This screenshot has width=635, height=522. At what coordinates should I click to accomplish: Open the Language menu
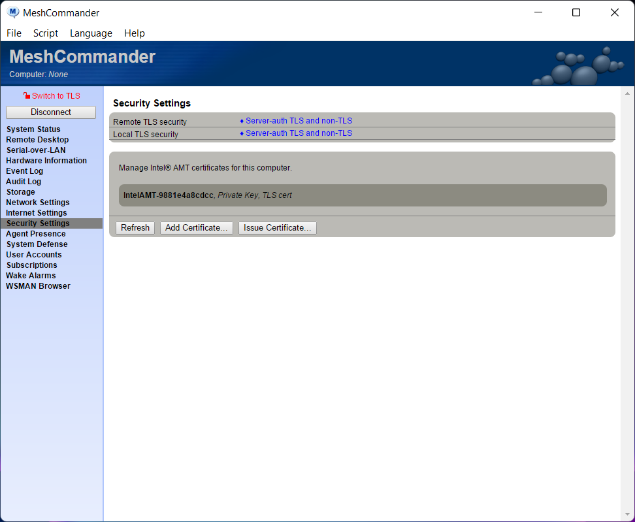[x=91, y=33]
